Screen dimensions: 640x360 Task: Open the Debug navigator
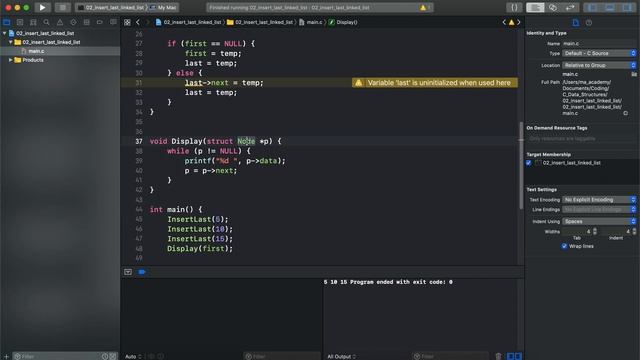click(87, 22)
